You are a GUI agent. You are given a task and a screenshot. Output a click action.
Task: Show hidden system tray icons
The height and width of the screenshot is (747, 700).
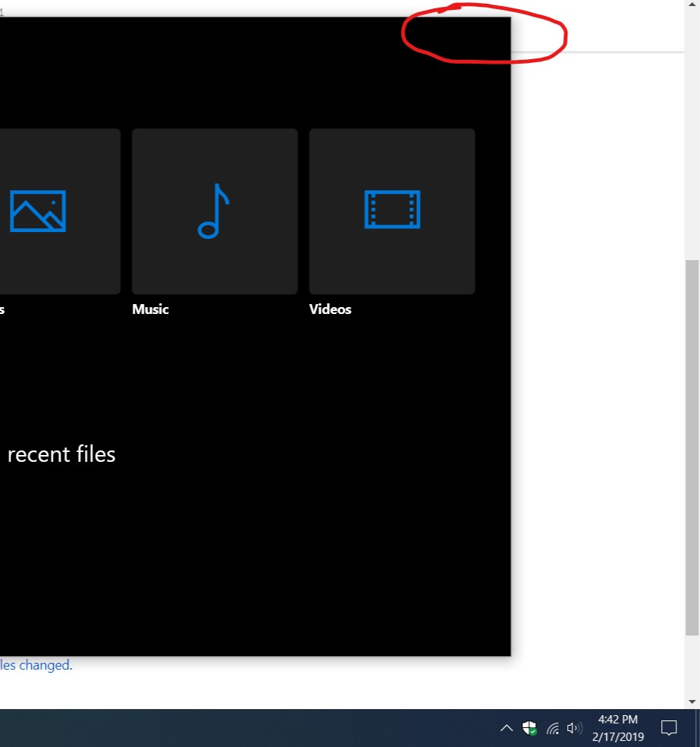click(x=507, y=728)
